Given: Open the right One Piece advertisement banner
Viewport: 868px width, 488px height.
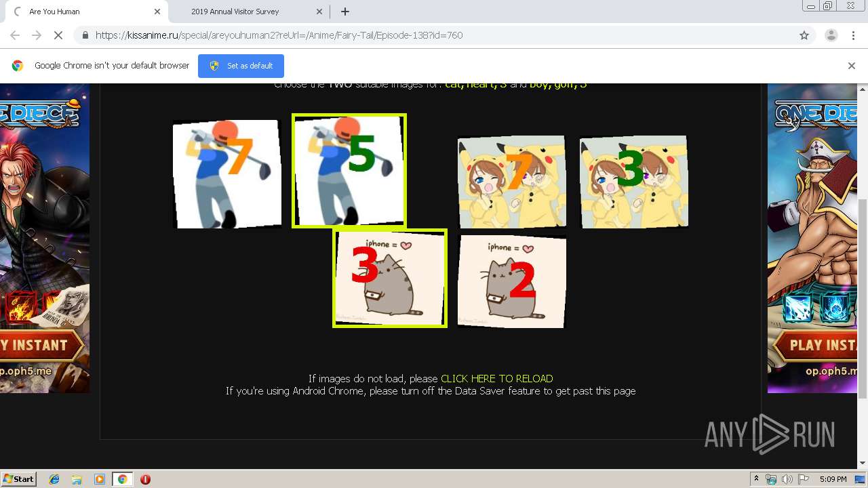Looking at the screenshot, I should tap(812, 239).
